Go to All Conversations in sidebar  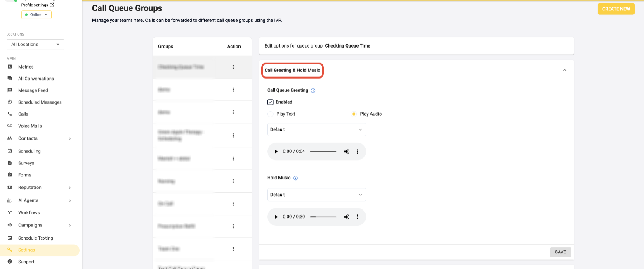36,79
